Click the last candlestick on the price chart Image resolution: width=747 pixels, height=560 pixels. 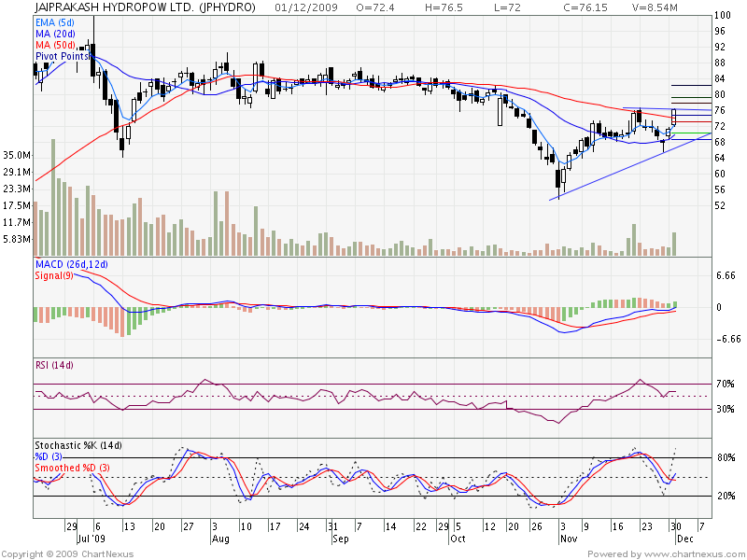674,118
